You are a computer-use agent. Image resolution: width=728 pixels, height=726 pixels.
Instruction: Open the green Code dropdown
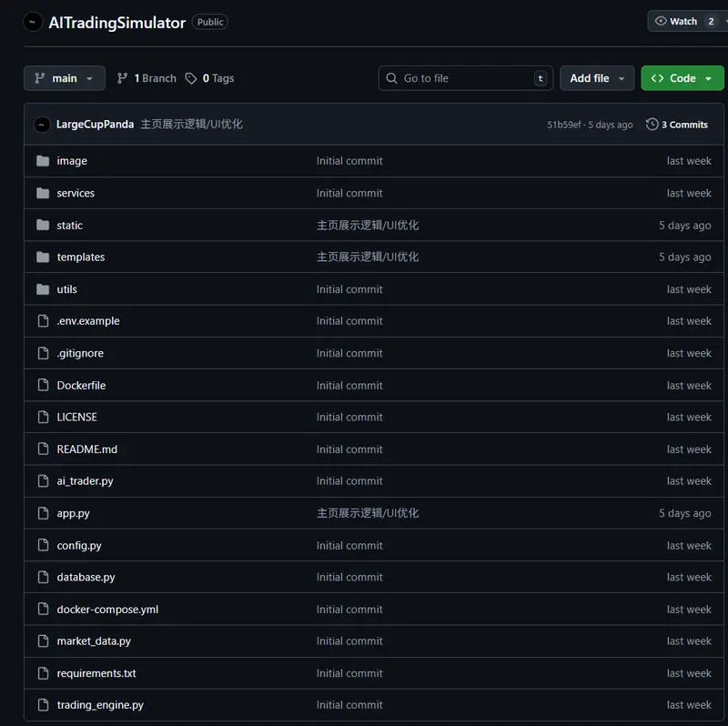coord(682,78)
